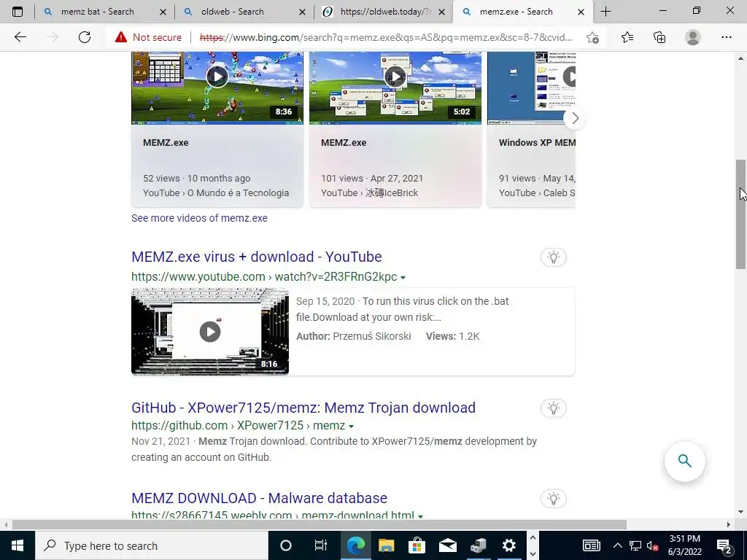
Task: Go back to the previous page
Action: (x=20, y=37)
